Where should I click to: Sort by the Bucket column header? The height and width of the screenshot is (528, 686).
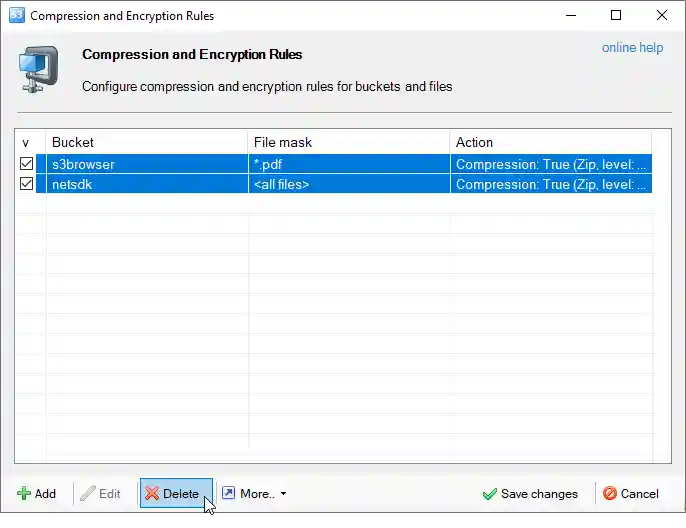pos(146,142)
